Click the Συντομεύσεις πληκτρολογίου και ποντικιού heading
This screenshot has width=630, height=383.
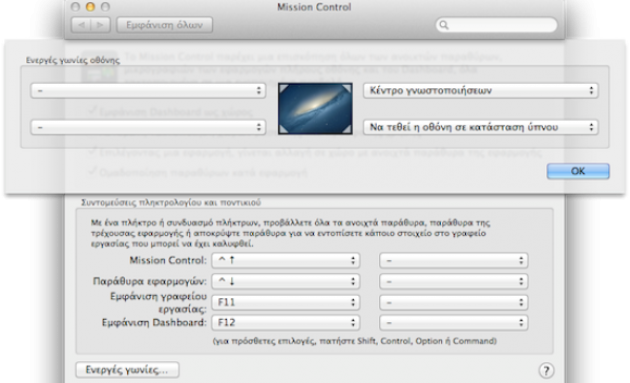[x=171, y=202]
